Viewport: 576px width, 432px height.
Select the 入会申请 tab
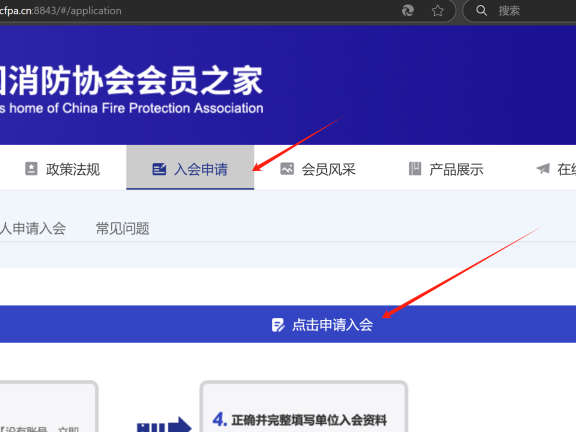(x=190, y=168)
